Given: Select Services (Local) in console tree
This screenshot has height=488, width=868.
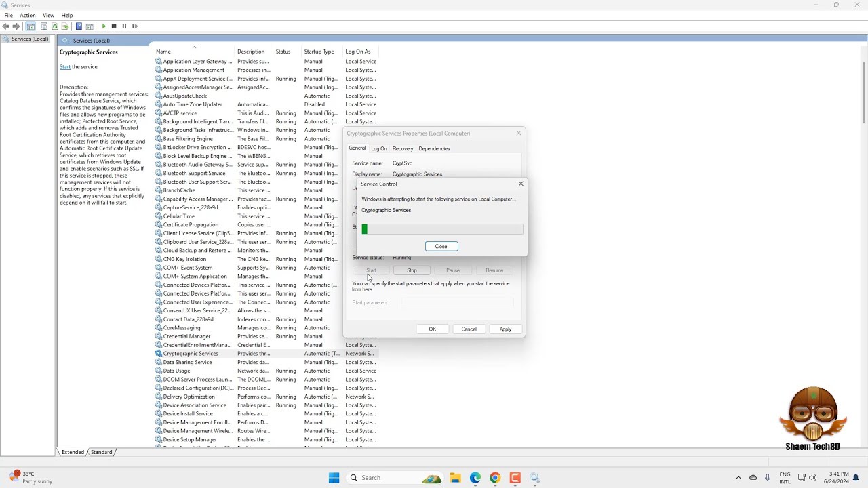Looking at the screenshot, I should 30,39.
